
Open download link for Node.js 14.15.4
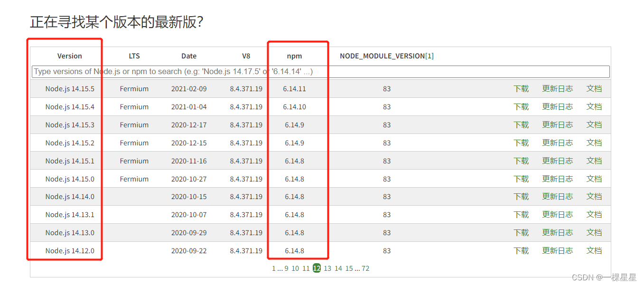pyautogui.click(x=521, y=107)
